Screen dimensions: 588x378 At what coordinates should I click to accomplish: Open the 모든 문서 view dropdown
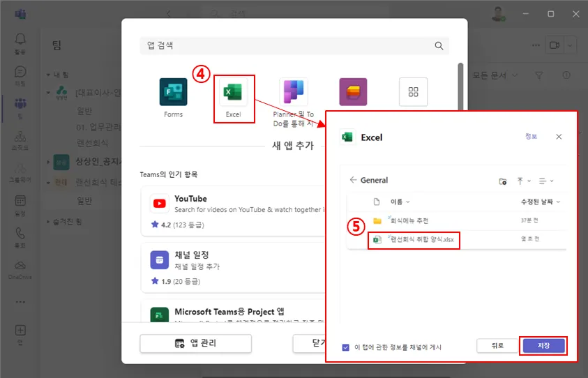pyautogui.click(x=495, y=76)
